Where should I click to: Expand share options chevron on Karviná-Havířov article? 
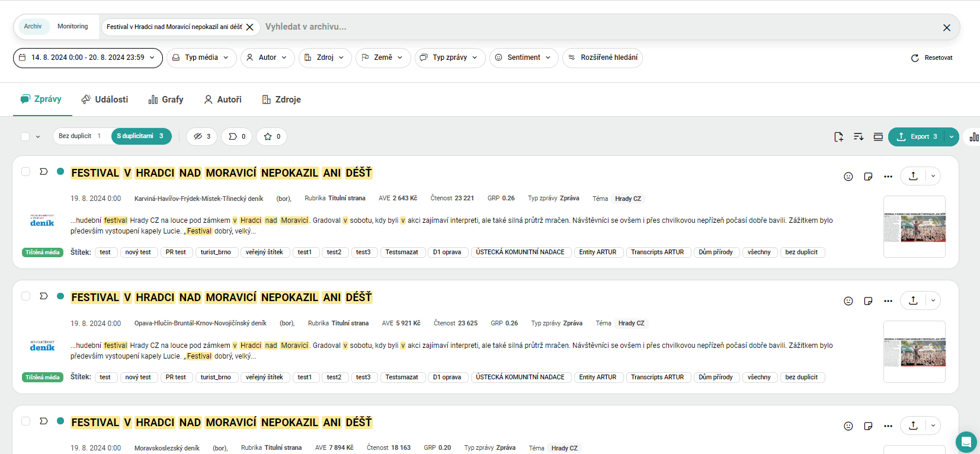933,176
